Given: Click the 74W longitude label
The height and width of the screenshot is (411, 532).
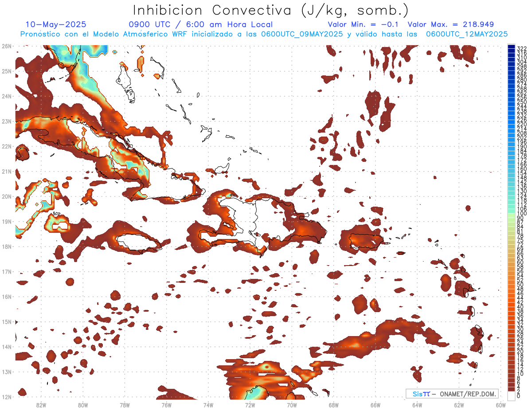Looking at the screenshot, I should (x=208, y=405).
